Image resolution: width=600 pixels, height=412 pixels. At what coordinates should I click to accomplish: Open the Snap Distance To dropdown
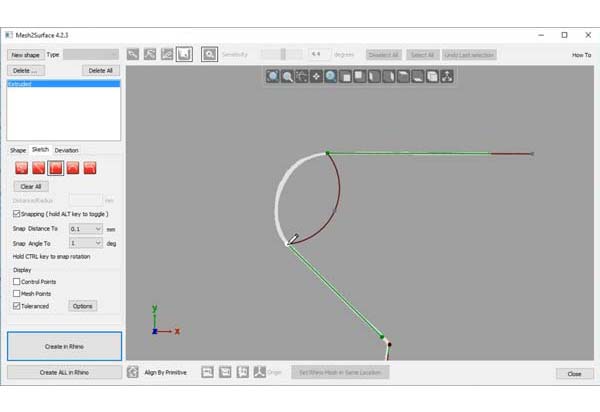pyautogui.click(x=85, y=229)
